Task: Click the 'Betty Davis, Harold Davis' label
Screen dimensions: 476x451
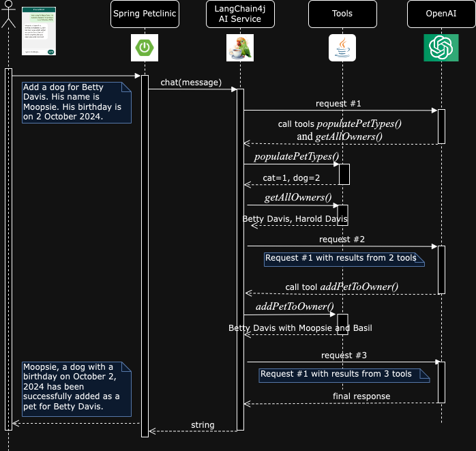Action: click(295, 218)
